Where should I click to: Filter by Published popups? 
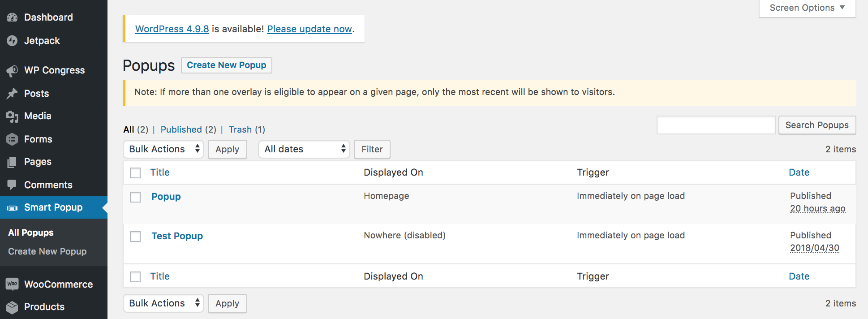(x=181, y=129)
